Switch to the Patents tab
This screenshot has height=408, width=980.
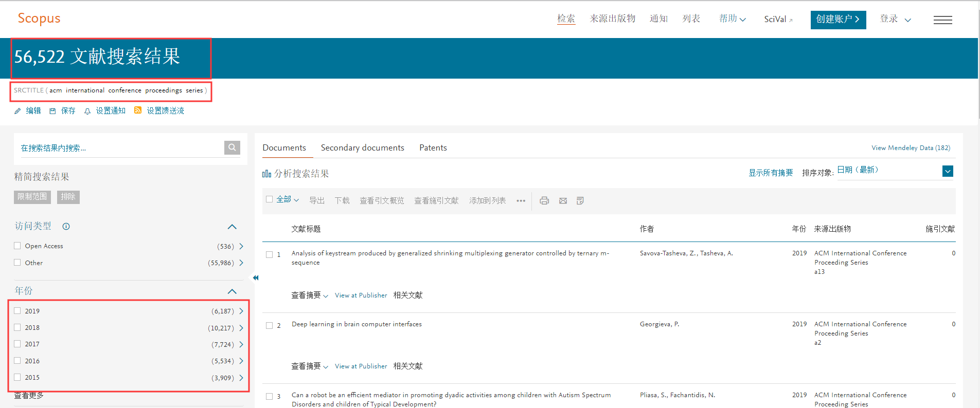[433, 148]
